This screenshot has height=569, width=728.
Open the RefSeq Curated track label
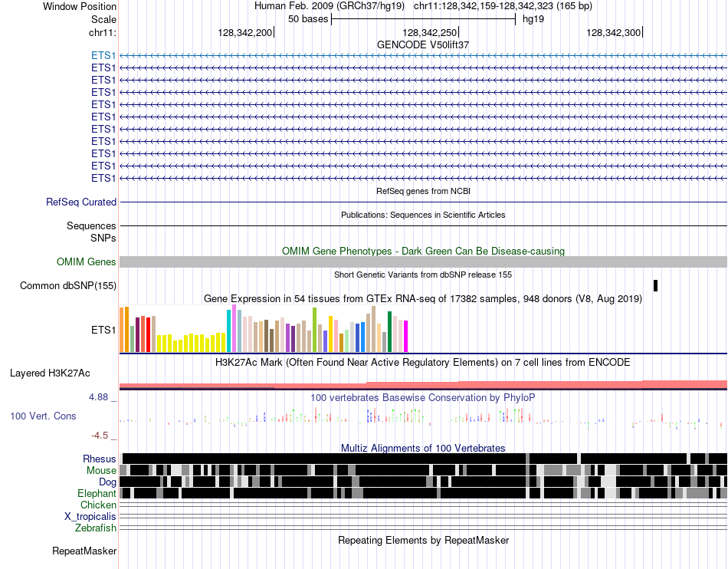[81, 202]
